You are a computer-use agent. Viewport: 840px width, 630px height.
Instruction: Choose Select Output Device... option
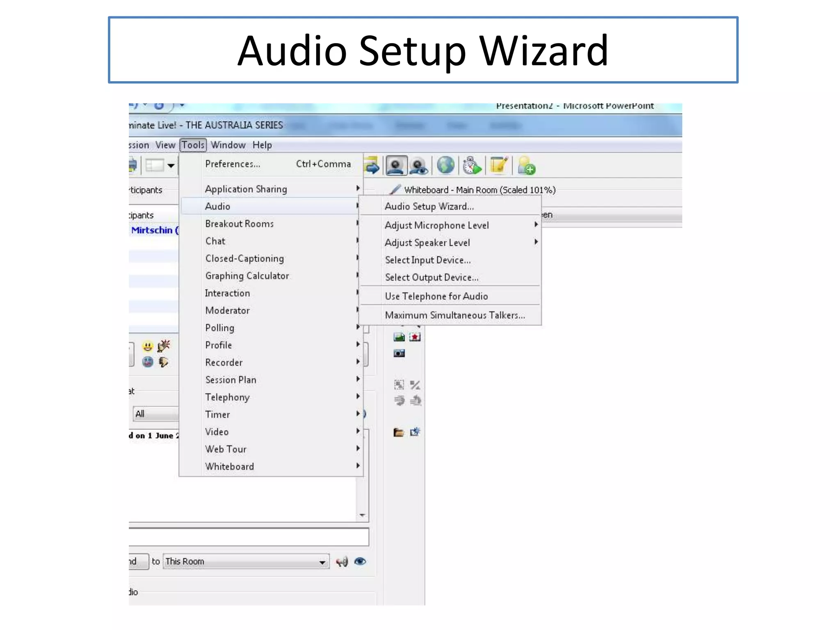point(450,277)
